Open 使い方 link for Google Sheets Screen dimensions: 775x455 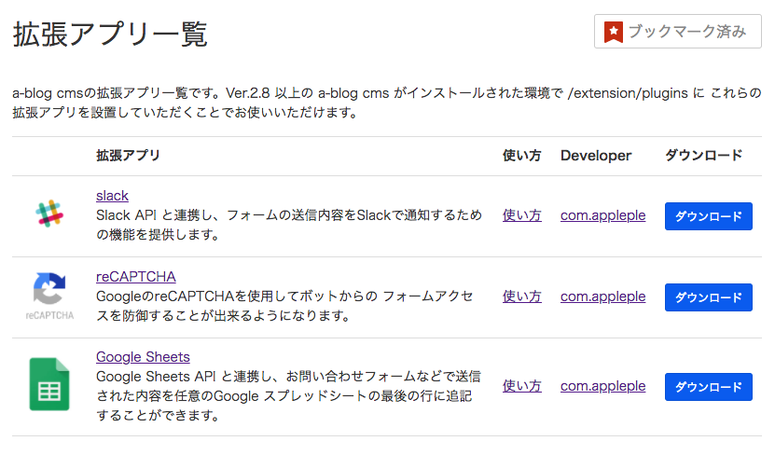522,386
